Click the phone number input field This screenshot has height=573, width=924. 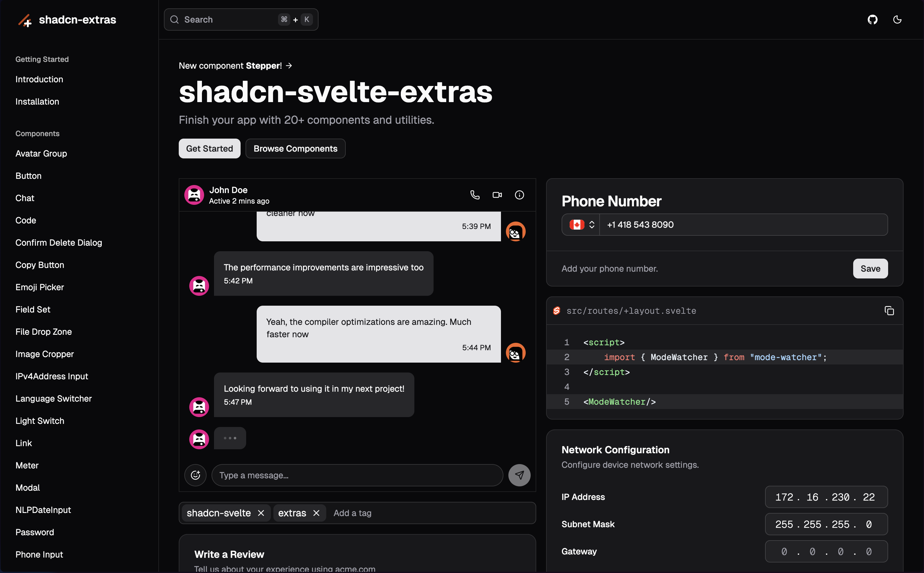coord(744,225)
